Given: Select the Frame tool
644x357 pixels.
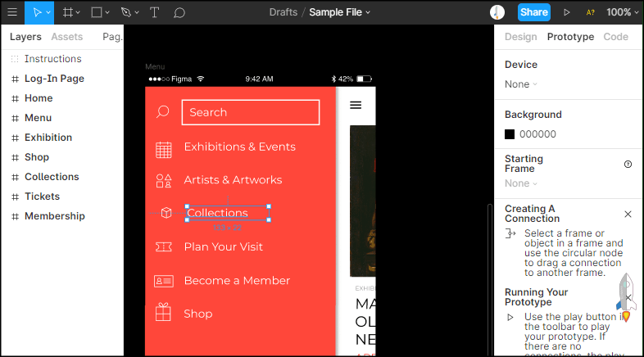Looking at the screenshot, I should (69, 12).
